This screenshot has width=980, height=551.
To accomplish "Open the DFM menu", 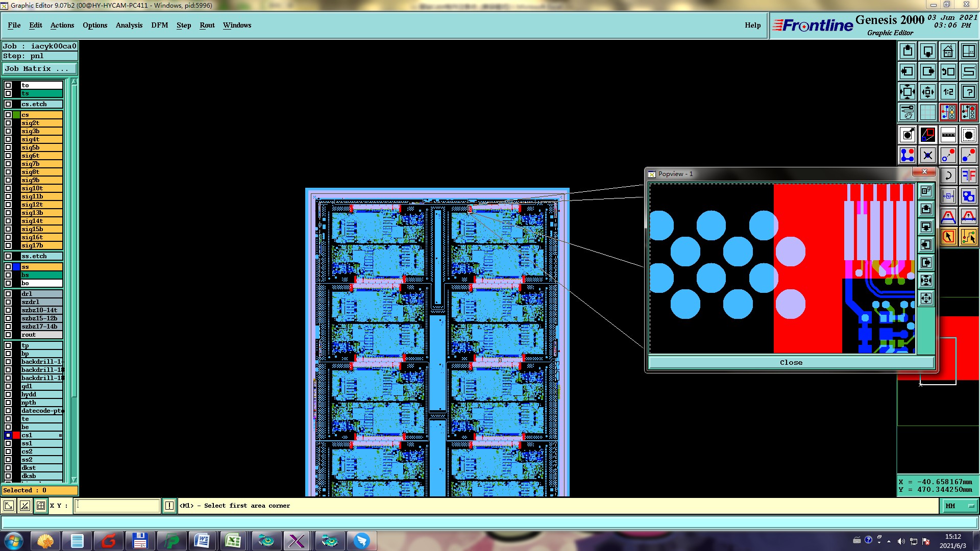I will point(159,25).
